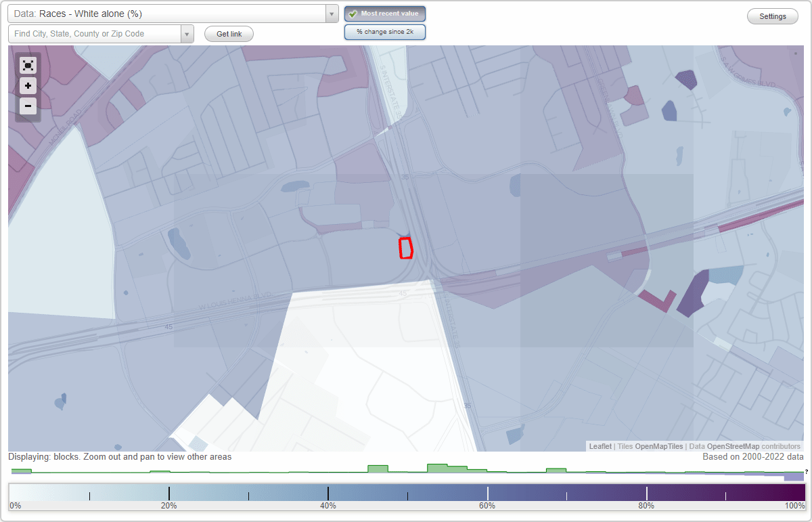Open the Settings button
Viewport: 812px width, 522px height.
click(773, 17)
